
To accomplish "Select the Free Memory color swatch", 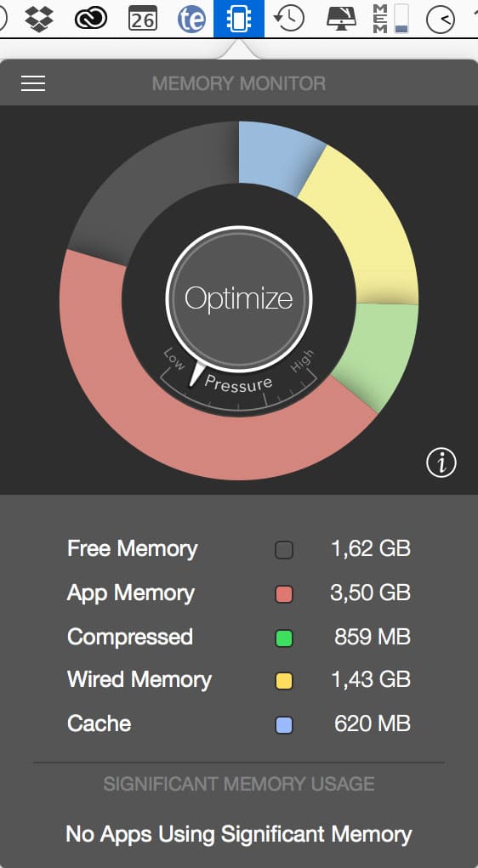I will [x=284, y=550].
